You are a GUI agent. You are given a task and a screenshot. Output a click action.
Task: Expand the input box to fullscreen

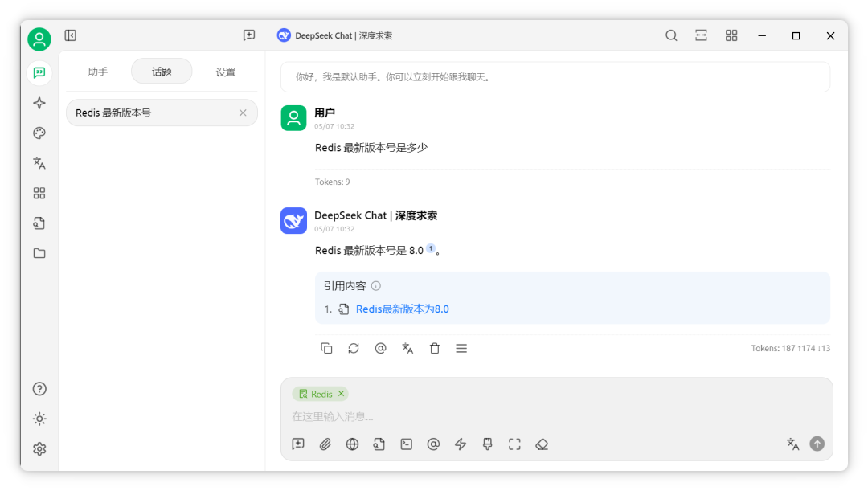tap(515, 444)
